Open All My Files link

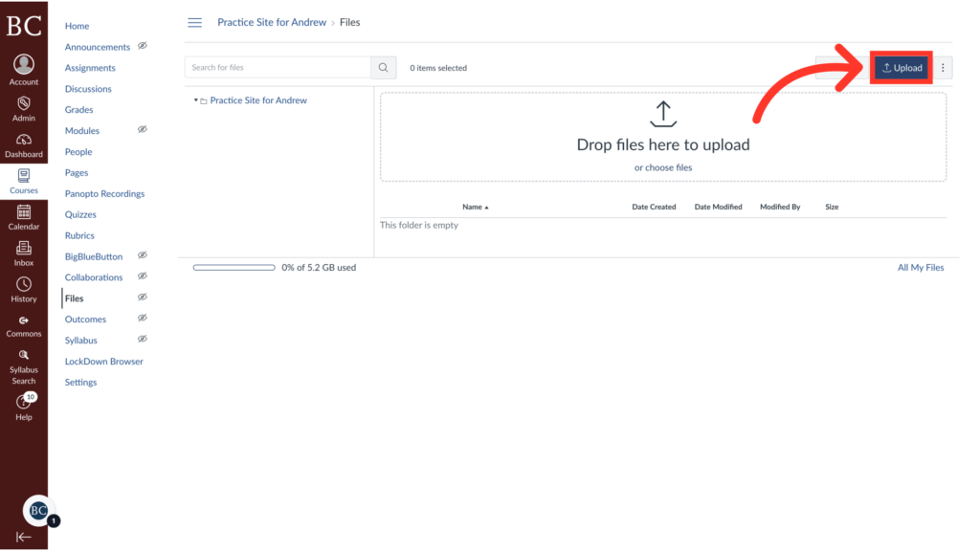point(920,267)
